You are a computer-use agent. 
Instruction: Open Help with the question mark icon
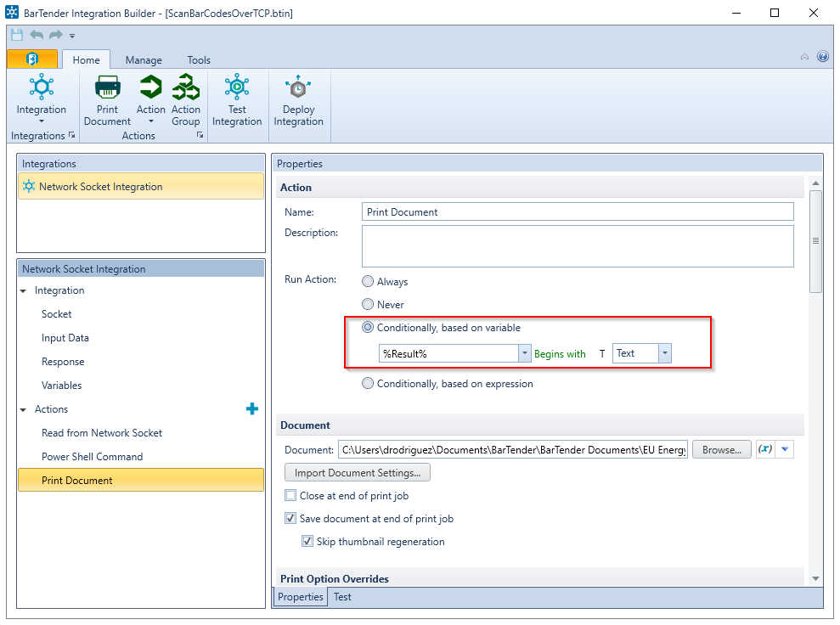823,56
